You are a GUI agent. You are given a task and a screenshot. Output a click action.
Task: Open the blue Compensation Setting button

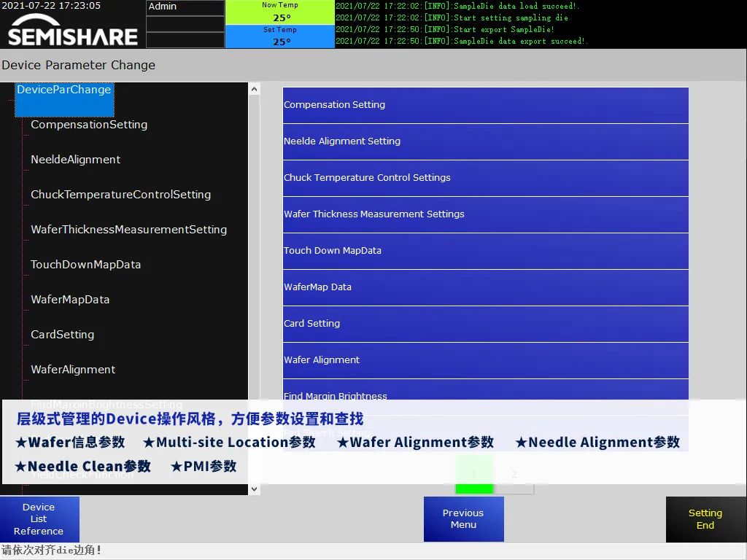pos(485,105)
